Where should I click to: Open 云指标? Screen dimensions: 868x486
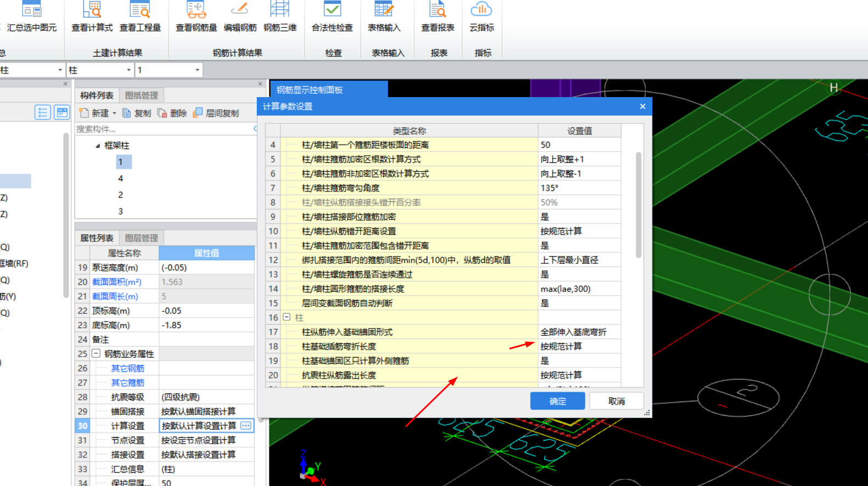click(x=481, y=17)
